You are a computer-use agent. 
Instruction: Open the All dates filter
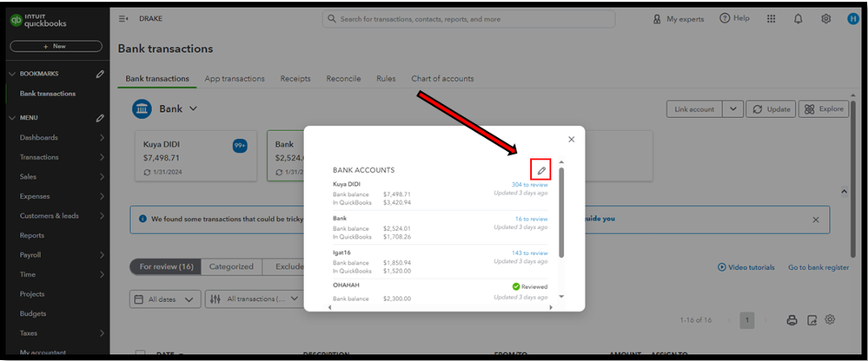click(x=165, y=299)
